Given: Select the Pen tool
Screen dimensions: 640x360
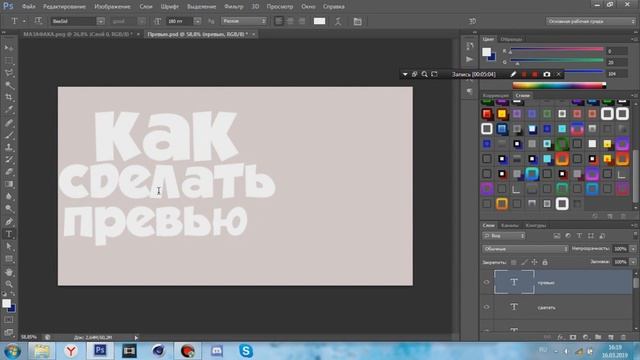Looking at the screenshot, I should tap(9, 222).
